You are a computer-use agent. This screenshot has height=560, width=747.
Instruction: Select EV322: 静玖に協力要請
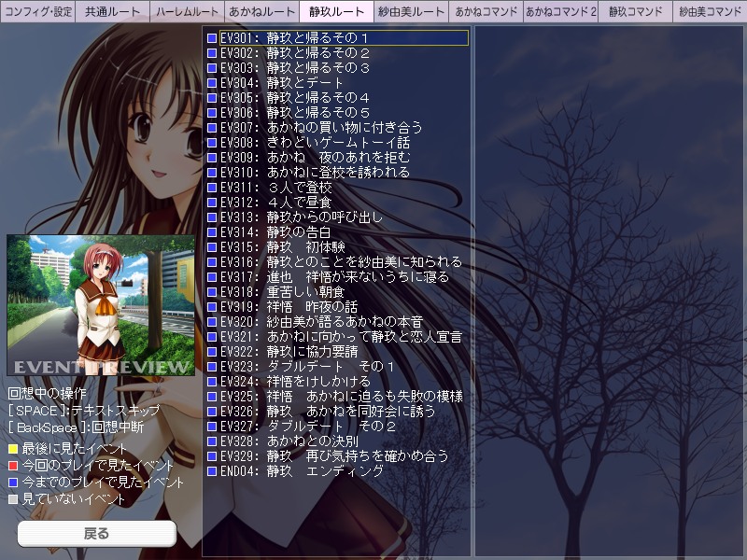[x=289, y=352]
